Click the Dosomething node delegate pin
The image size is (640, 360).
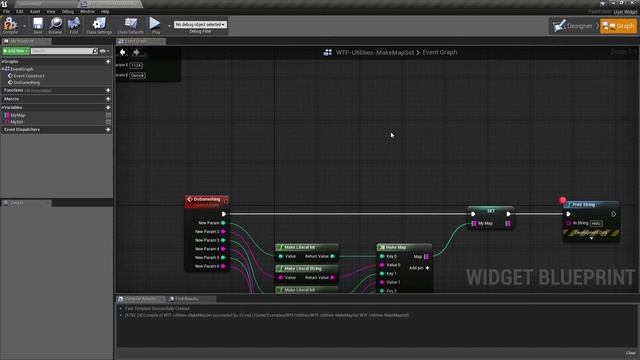tap(226, 201)
